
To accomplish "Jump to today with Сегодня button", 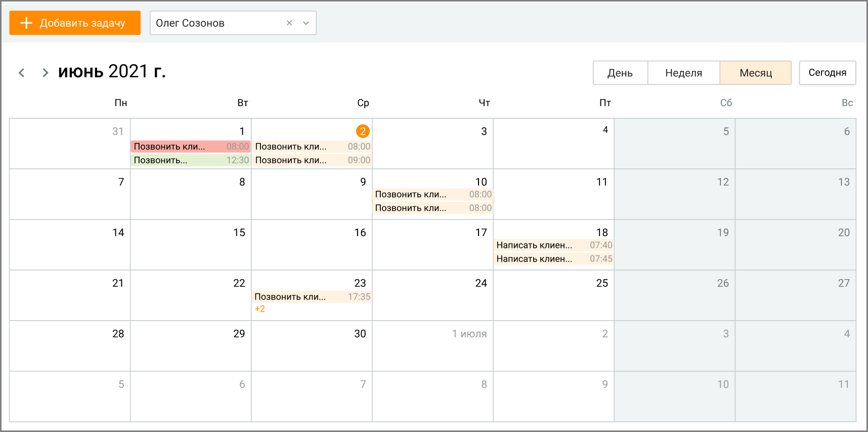I will [828, 73].
